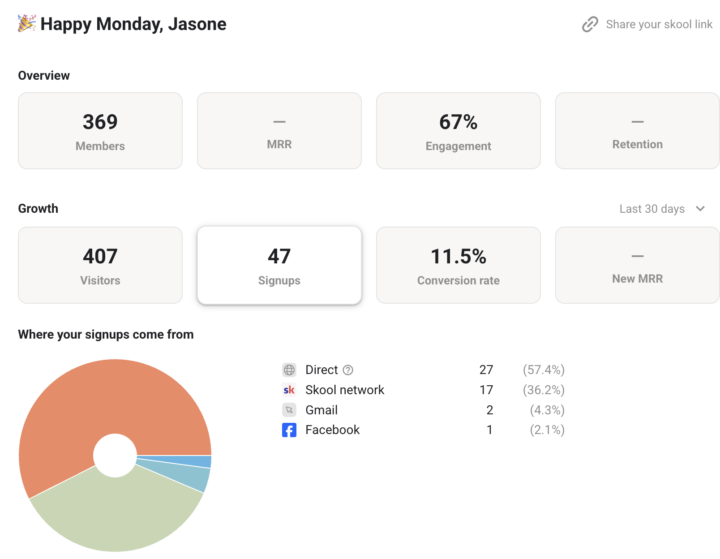The image size is (720, 559).
Task: Click the (2.1%) percentage value
Action: click(x=547, y=430)
